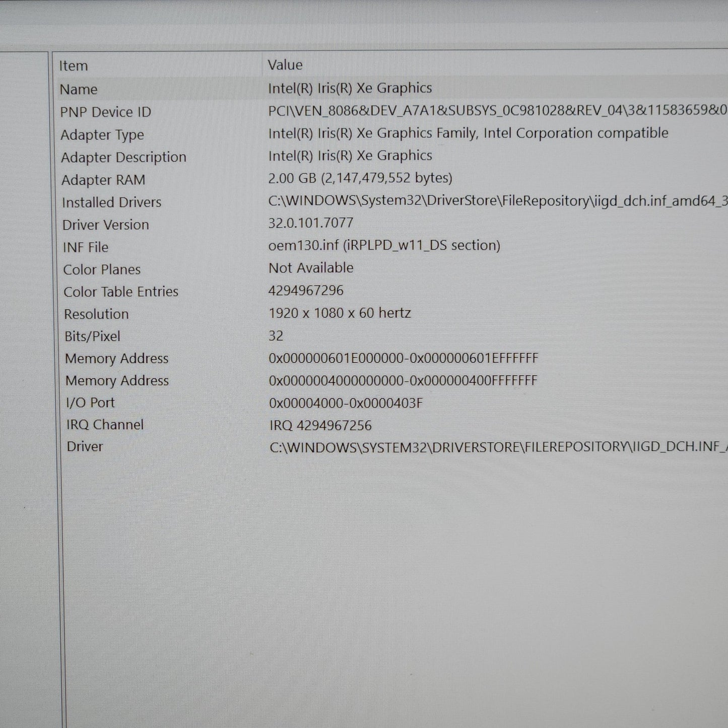This screenshot has height=728, width=728.
Task: Select Memory Address value starting 0x0000004000000000
Action: coord(403,380)
